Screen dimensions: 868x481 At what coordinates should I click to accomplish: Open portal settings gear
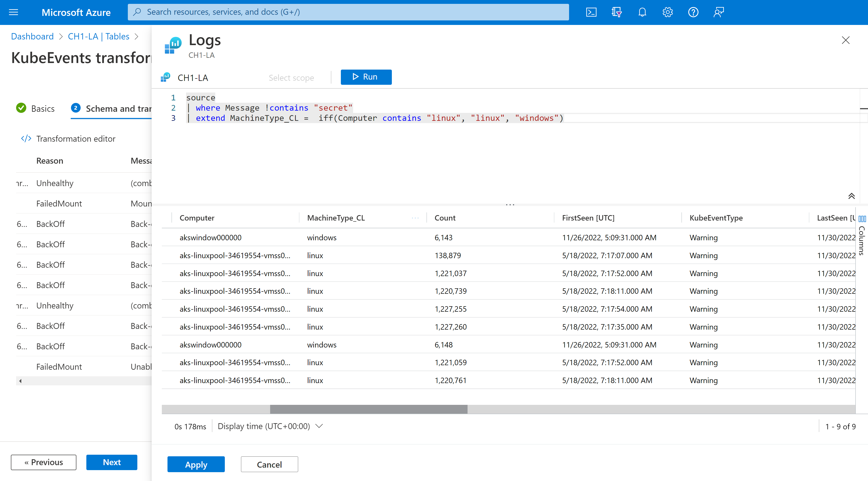667,12
